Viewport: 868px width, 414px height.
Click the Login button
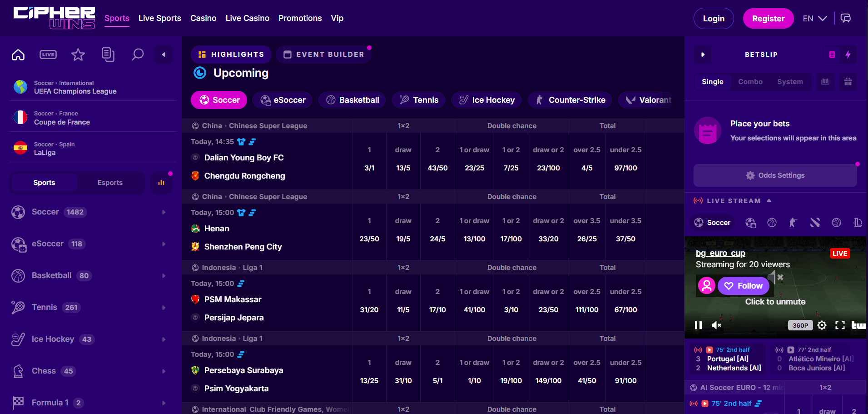(x=714, y=19)
